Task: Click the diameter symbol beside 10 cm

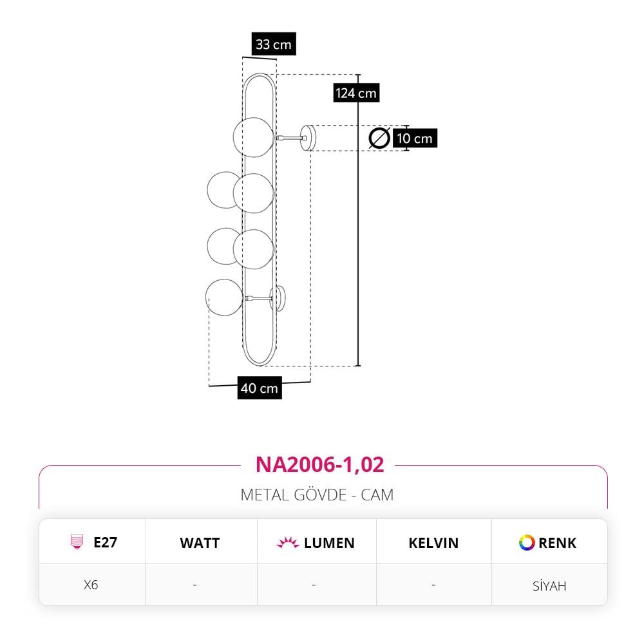Action: coord(379,138)
